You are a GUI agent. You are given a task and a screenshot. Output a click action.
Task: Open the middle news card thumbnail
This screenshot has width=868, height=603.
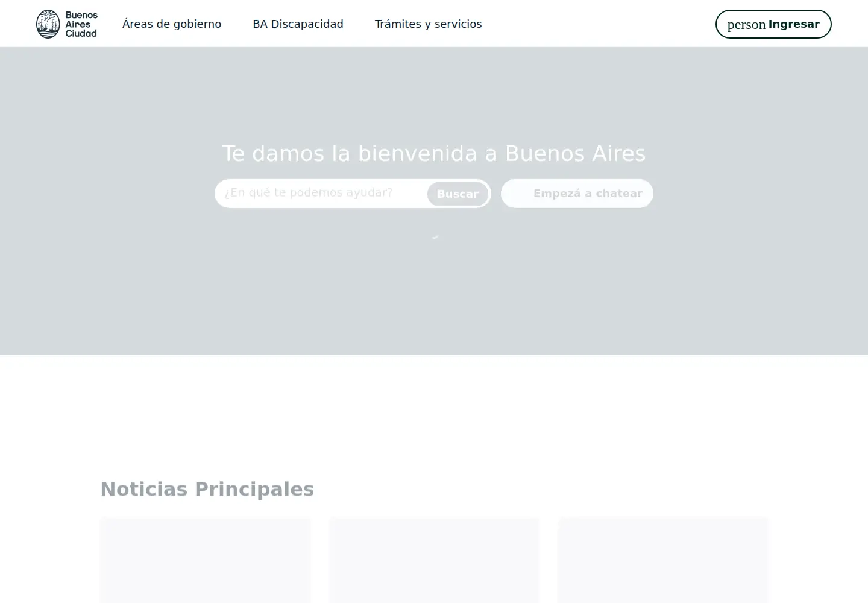[x=434, y=560]
